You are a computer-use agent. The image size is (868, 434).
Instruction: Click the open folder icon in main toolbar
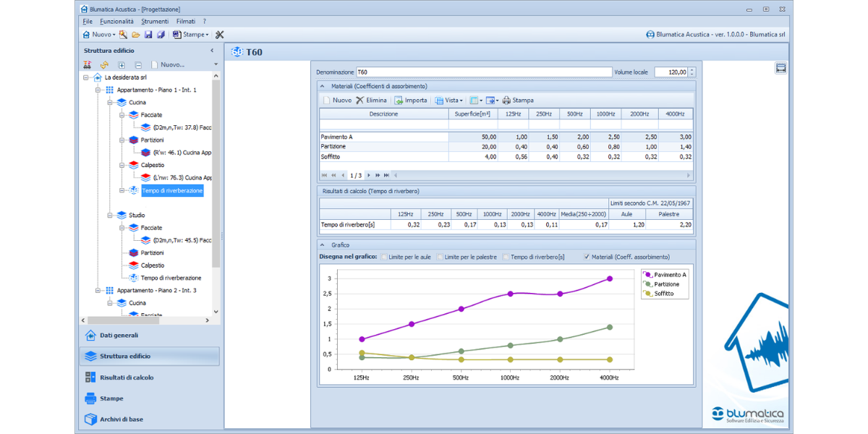pos(136,35)
